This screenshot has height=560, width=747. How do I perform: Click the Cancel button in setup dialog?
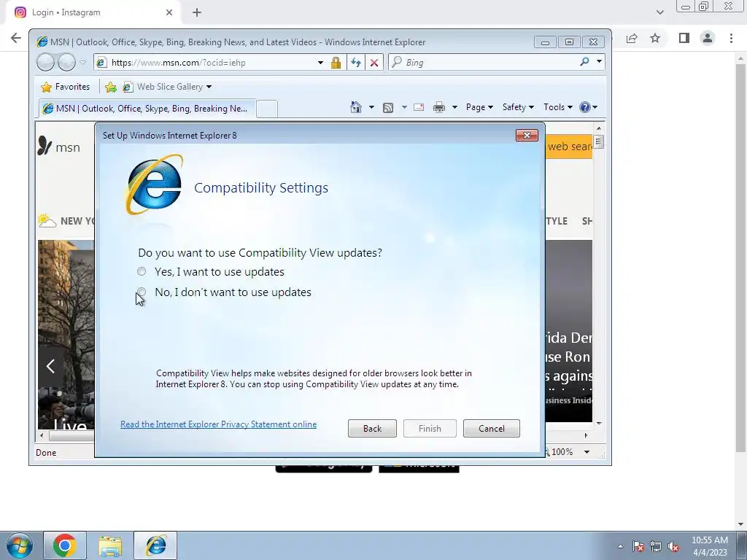[x=491, y=429]
